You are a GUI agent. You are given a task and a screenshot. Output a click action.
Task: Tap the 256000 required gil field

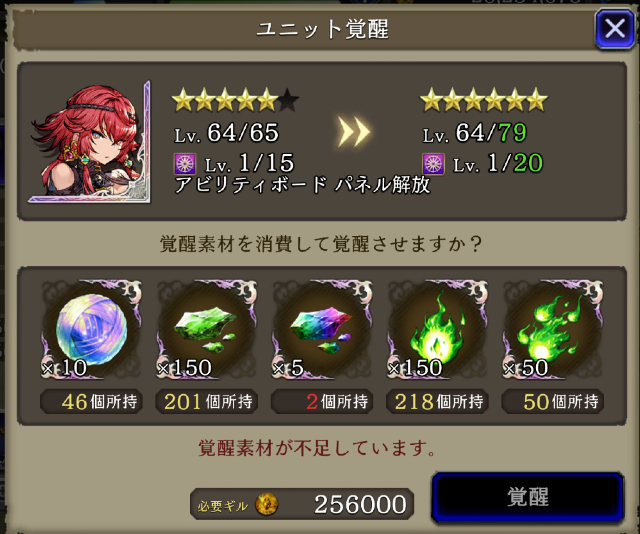tap(302, 504)
